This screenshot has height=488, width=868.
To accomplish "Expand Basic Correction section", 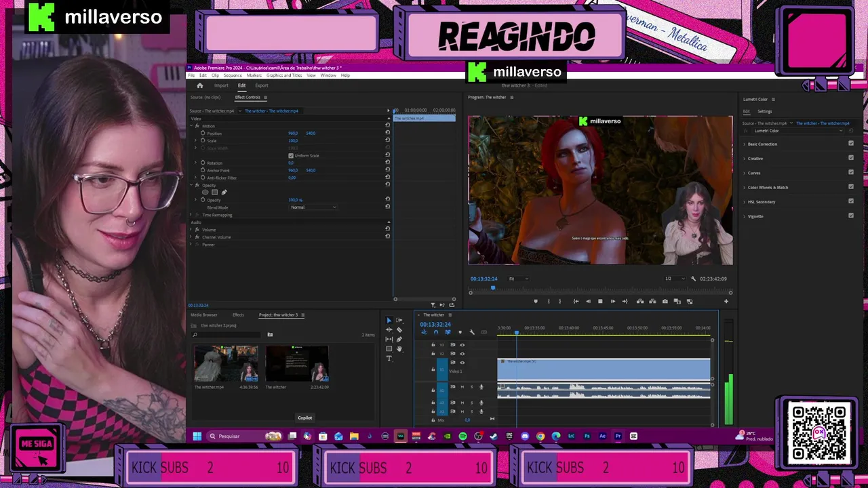I will click(x=745, y=144).
